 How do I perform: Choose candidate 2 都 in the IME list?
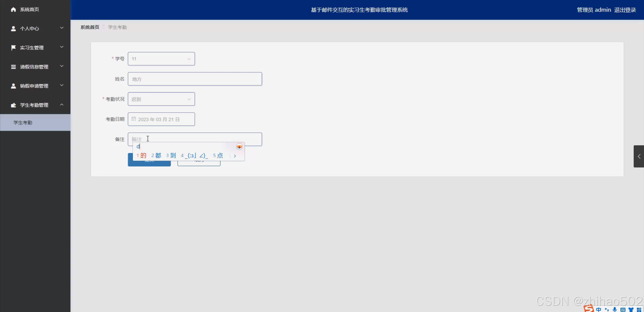(156, 155)
